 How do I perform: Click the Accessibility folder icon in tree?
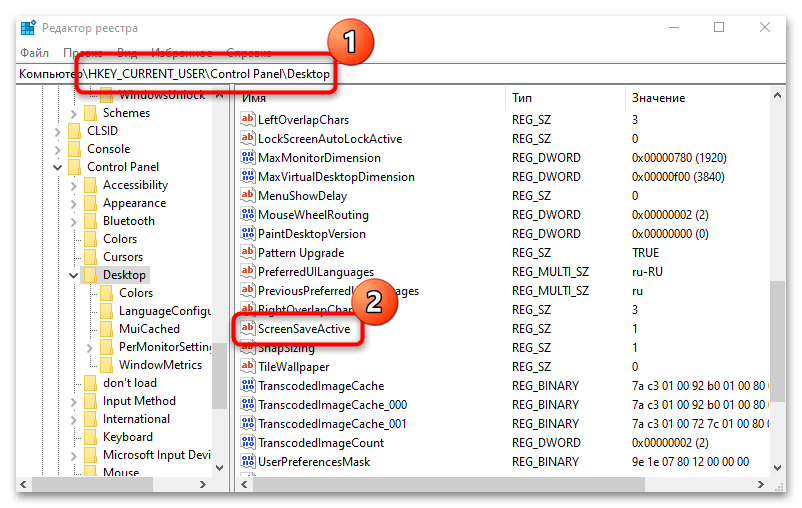click(x=90, y=185)
